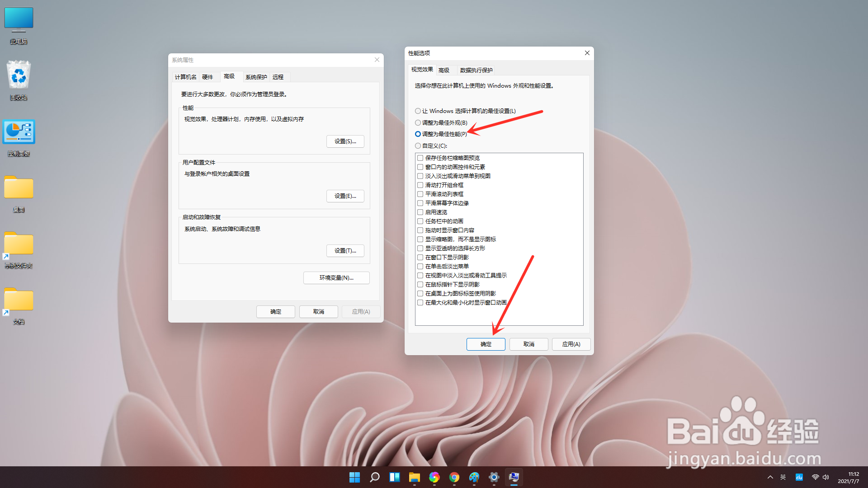Show hidden tray icons chevron
This screenshot has height=488, width=868.
(x=770, y=477)
